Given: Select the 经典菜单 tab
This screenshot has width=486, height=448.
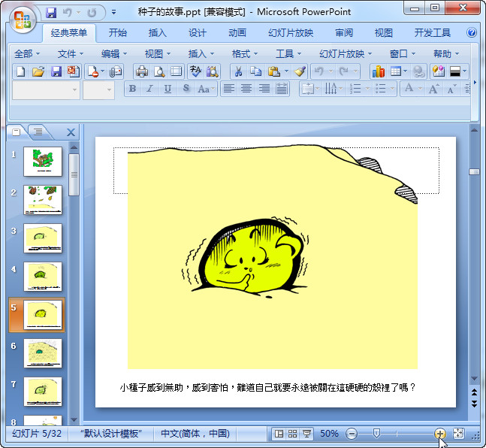Looking at the screenshot, I should point(69,33).
